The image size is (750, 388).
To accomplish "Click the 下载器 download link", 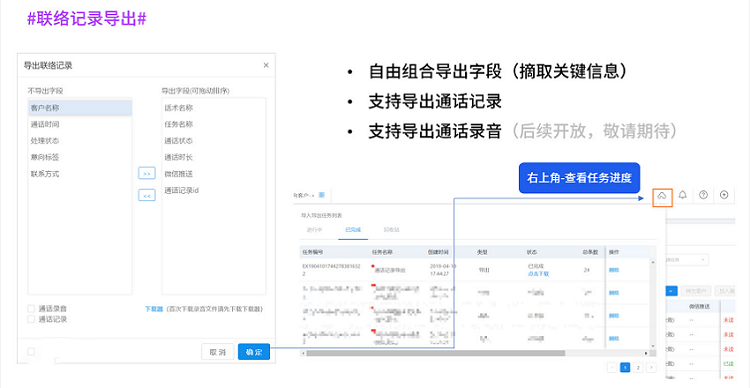I will [154, 309].
